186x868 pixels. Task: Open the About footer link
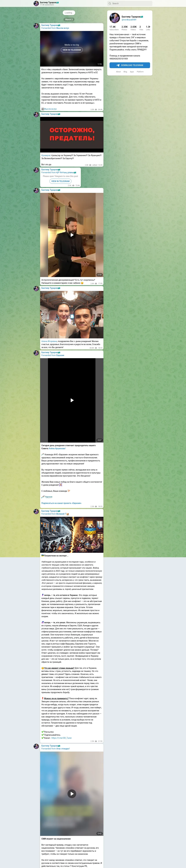118,71
